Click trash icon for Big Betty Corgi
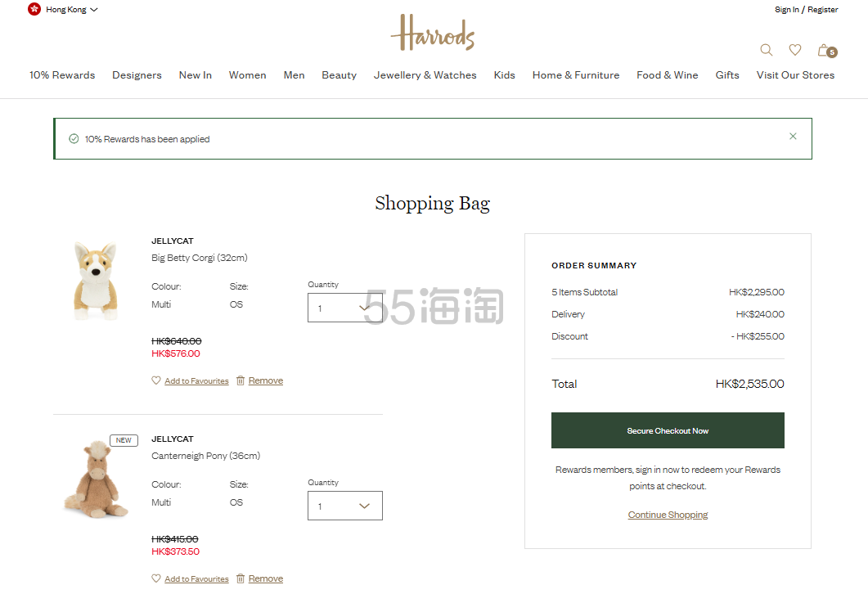 (x=241, y=380)
